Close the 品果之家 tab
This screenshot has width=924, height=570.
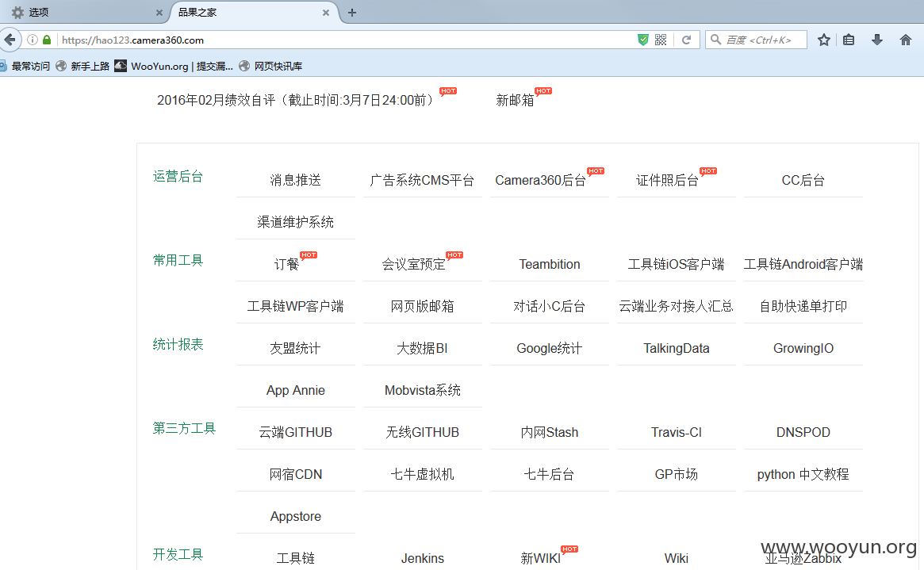tap(326, 13)
